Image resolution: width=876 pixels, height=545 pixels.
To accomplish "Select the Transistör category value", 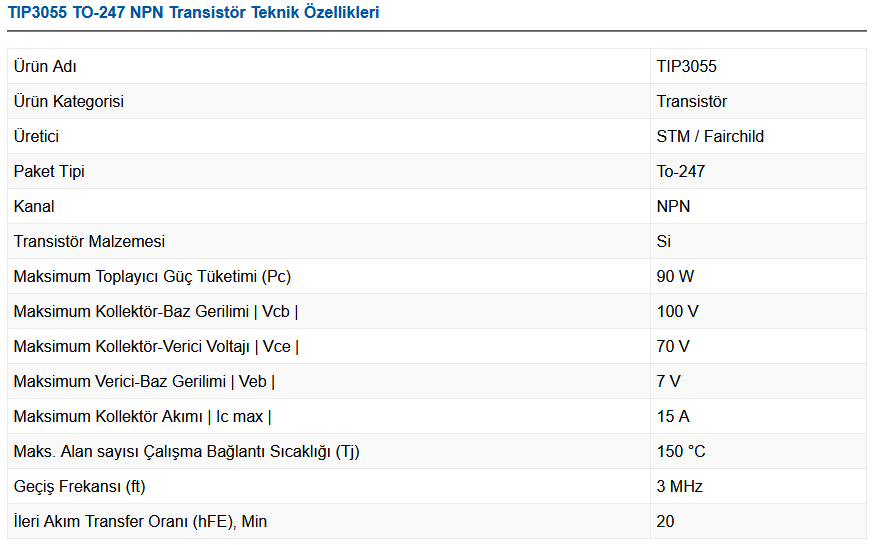I will pyautogui.click(x=692, y=102).
